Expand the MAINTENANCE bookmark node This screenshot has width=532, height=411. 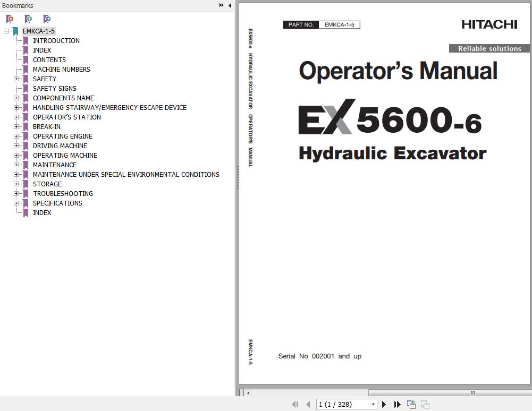click(16, 165)
